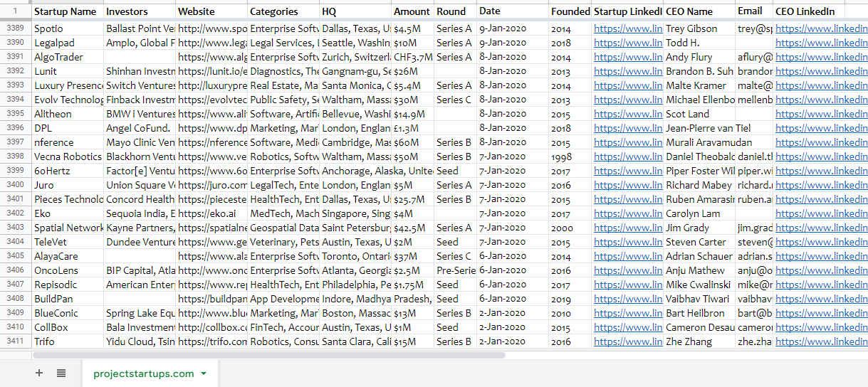Click the founded year 2000 cell
868x387 pixels.
(x=570, y=228)
